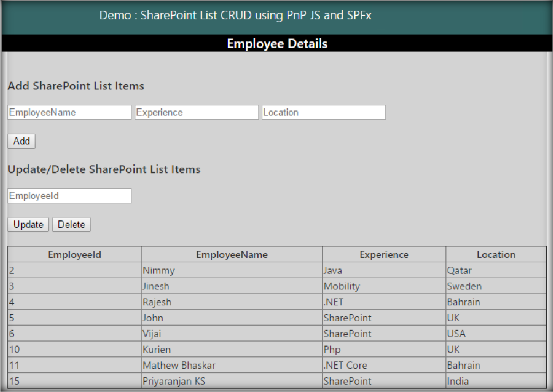
Task: Select employee id 2 cell
Action: pos(74,270)
